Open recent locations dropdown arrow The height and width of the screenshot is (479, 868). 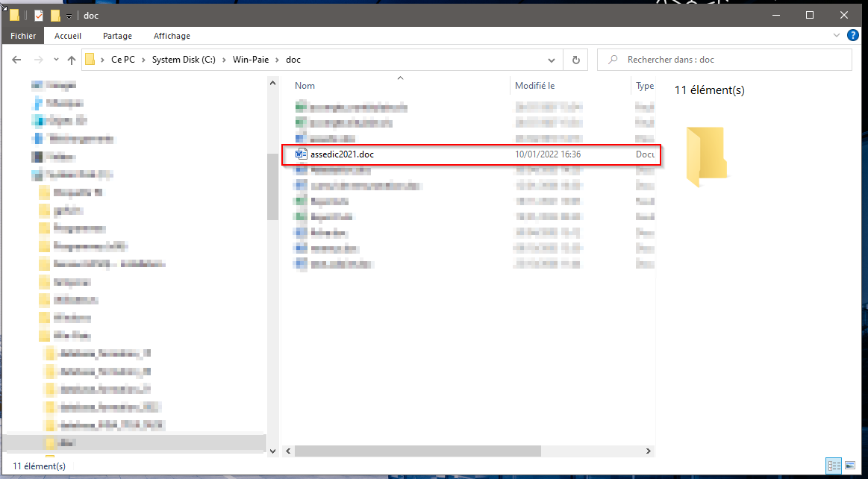click(54, 60)
